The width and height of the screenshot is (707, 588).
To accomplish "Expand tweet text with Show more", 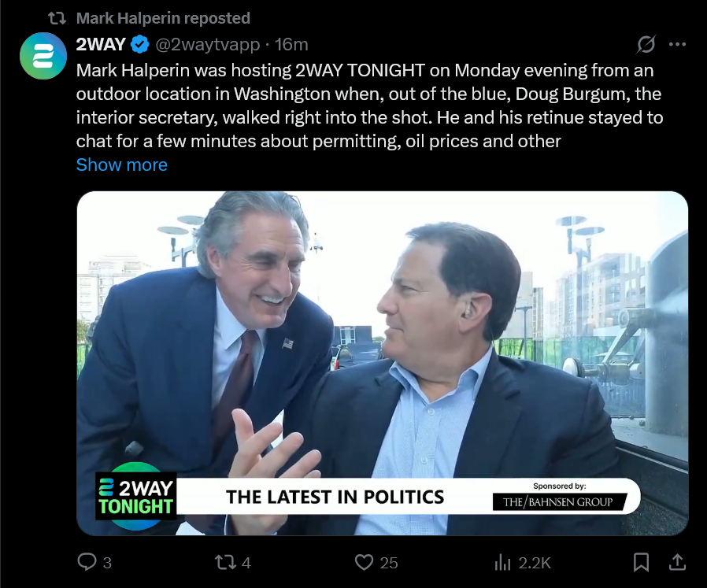I will click(121, 165).
